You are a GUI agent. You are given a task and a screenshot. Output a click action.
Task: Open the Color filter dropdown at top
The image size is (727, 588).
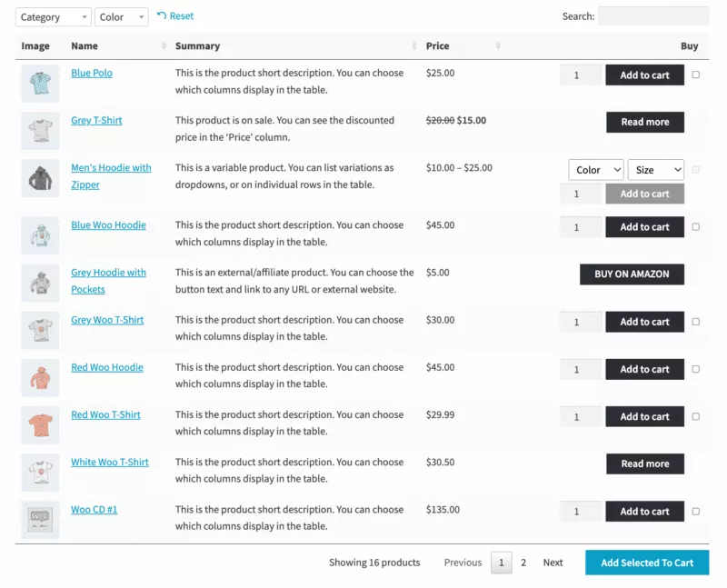click(122, 17)
